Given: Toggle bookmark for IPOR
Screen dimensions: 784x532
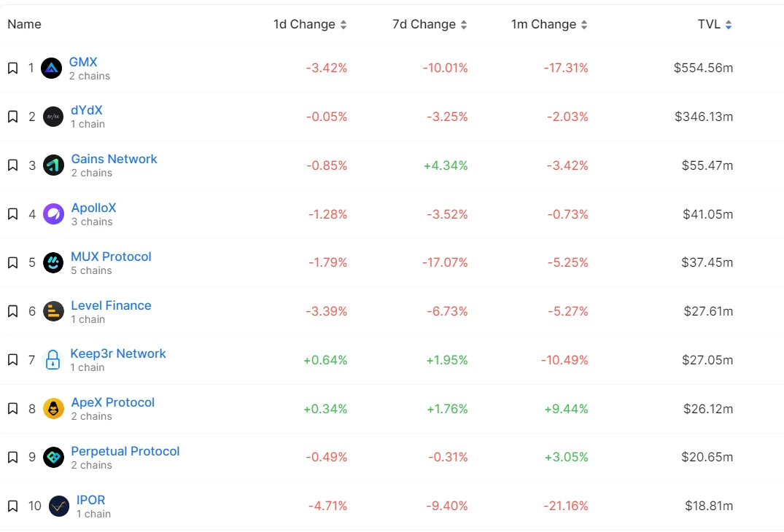Looking at the screenshot, I should 12,506.
